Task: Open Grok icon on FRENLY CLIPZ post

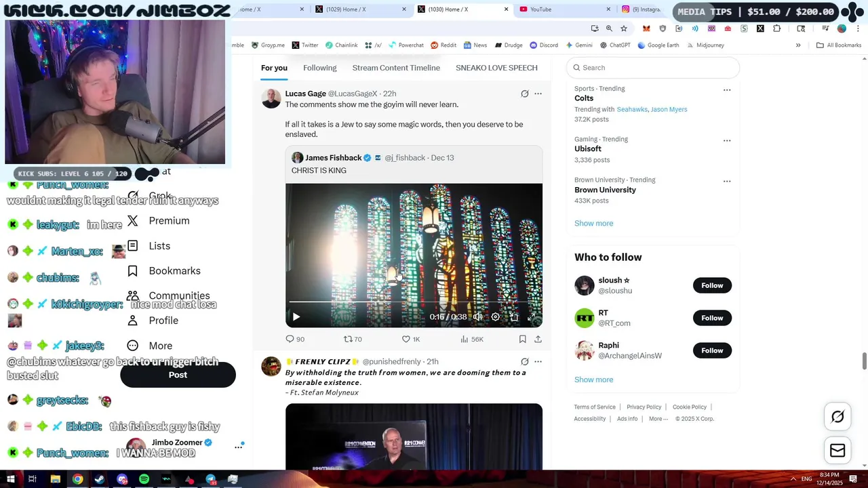Action: point(524,361)
